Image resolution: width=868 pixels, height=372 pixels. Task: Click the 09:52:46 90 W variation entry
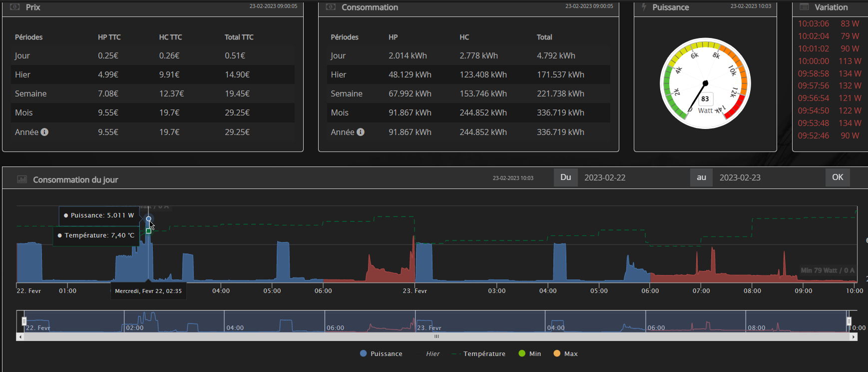tap(829, 135)
